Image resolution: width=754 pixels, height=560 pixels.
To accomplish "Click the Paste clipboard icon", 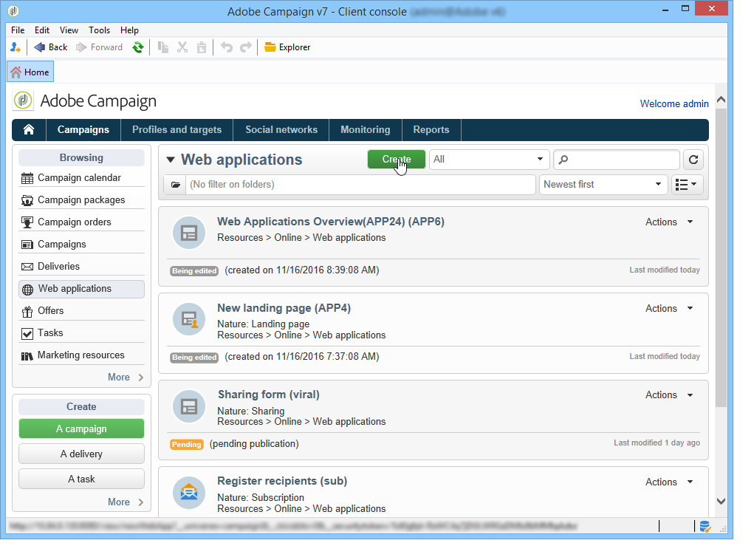I will 202,47.
